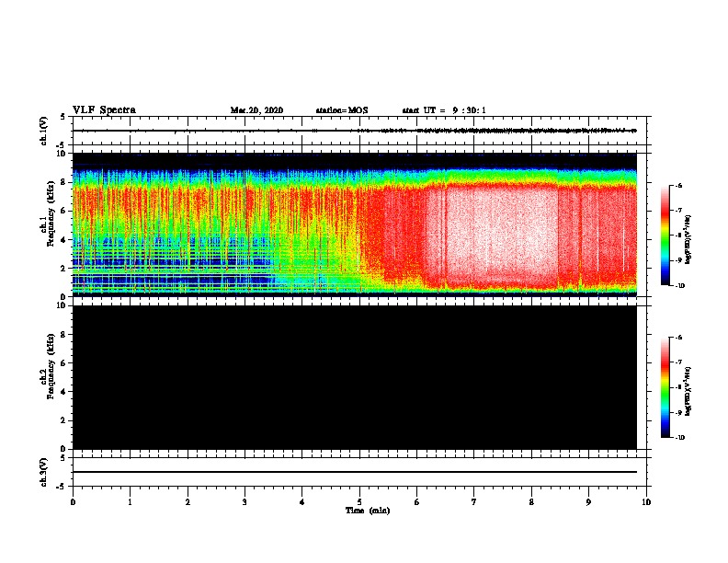Click time axis tick label "0"

click(73, 502)
